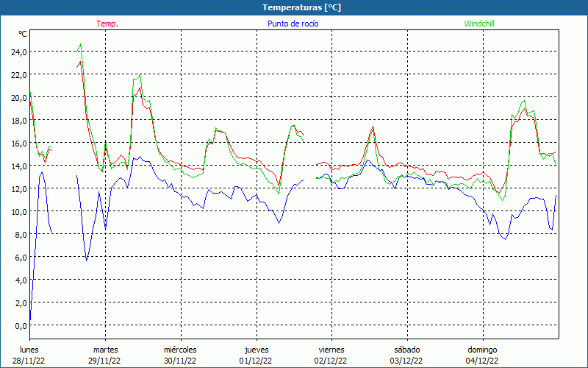Click the 12,0 y-axis value
Screen dimensions: 588x368
click(x=19, y=189)
